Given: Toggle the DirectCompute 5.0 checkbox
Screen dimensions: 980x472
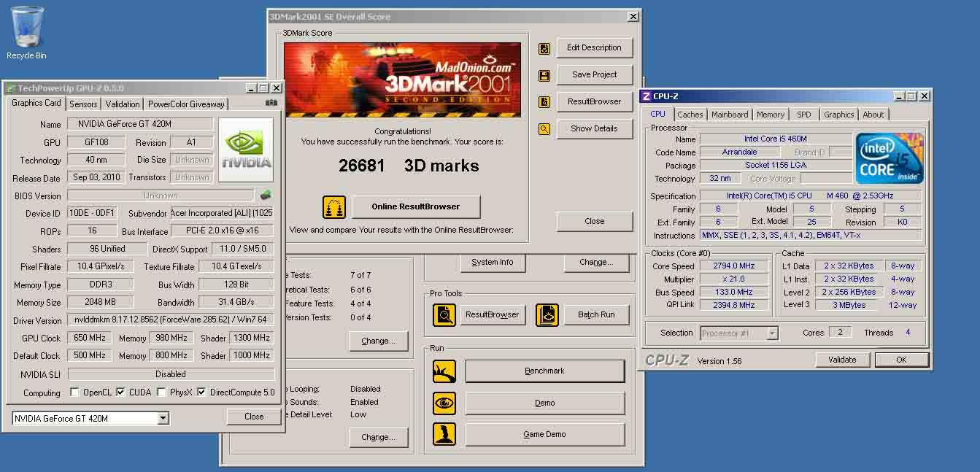Looking at the screenshot, I should tap(201, 392).
